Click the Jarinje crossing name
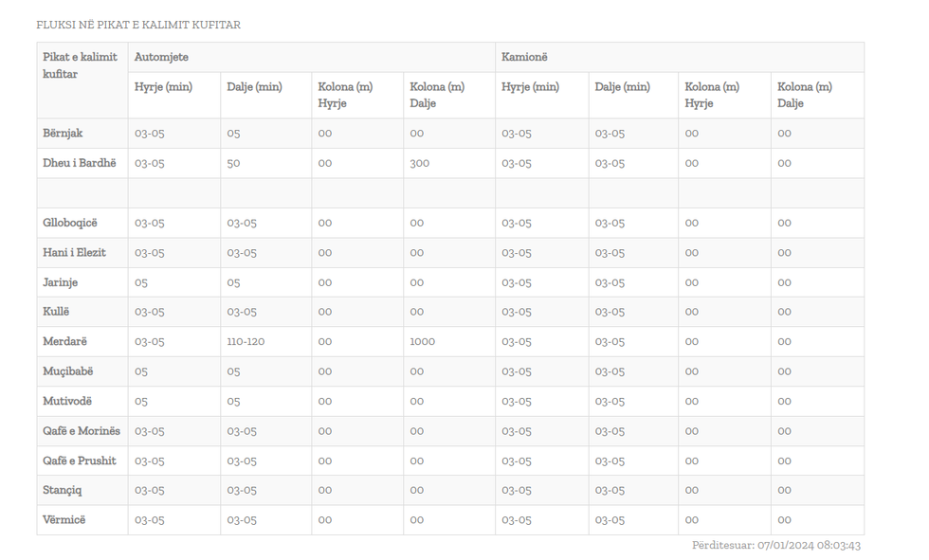The width and height of the screenshot is (929, 560). point(61,282)
